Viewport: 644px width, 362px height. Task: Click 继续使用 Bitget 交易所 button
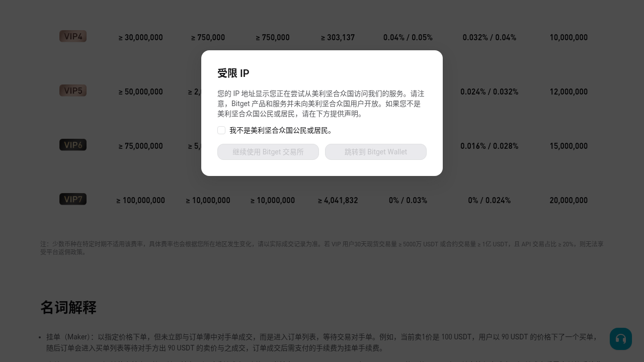[268, 152]
